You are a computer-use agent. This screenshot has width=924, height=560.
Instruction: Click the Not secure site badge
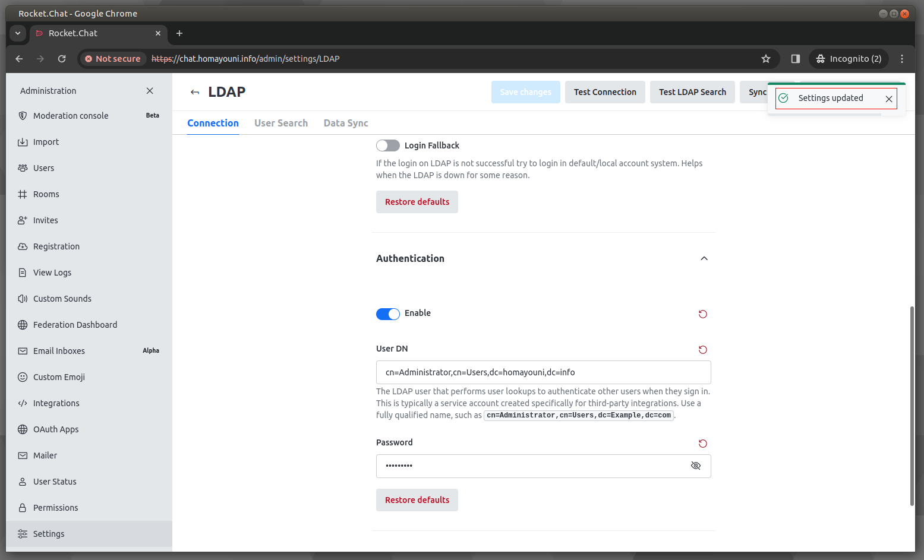point(113,59)
